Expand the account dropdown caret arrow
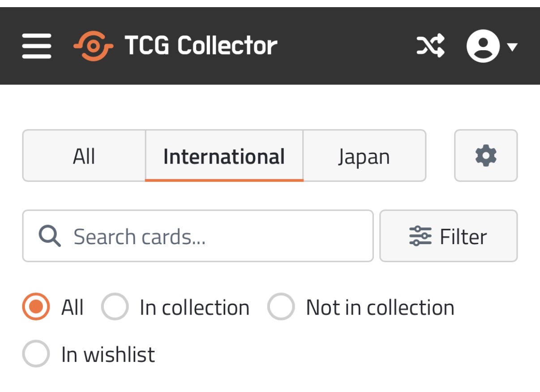This screenshot has width=540, height=392. [x=513, y=46]
